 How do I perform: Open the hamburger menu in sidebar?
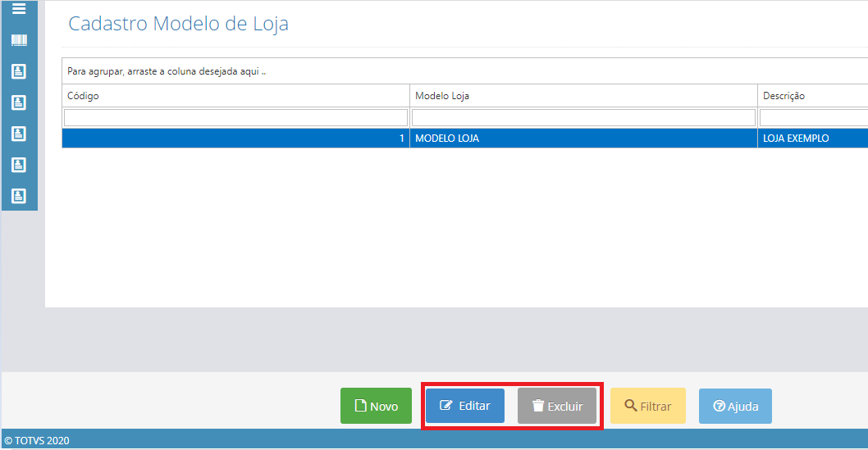tap(19, 9)
